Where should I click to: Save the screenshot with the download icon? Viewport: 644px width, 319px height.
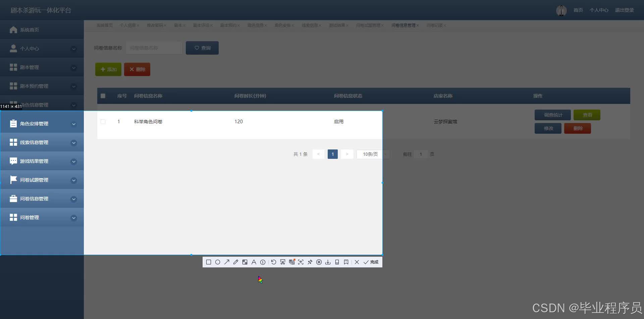point(328,262)
